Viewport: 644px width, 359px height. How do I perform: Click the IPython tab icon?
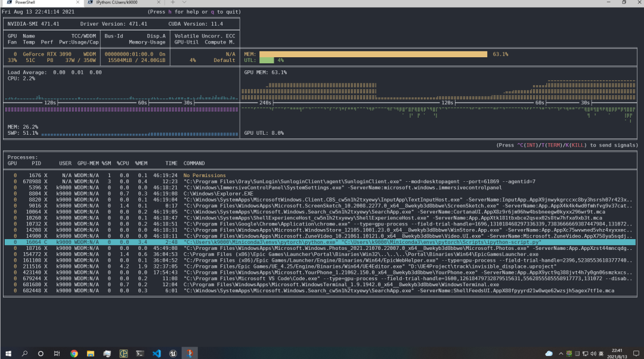pyautogui.click(x=90, y=2)
